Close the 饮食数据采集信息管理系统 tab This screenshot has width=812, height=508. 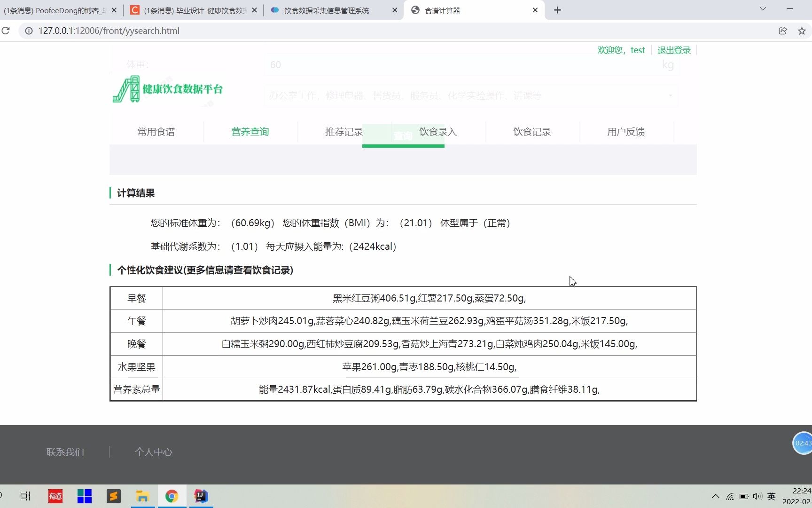point(395,10)
